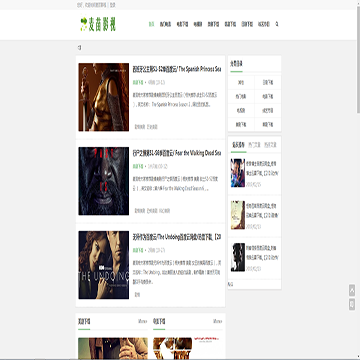This screenshot has width=360, height=360.
Task: Switch to the third sidebar ranking tab
Action: (x=270, y=145)
